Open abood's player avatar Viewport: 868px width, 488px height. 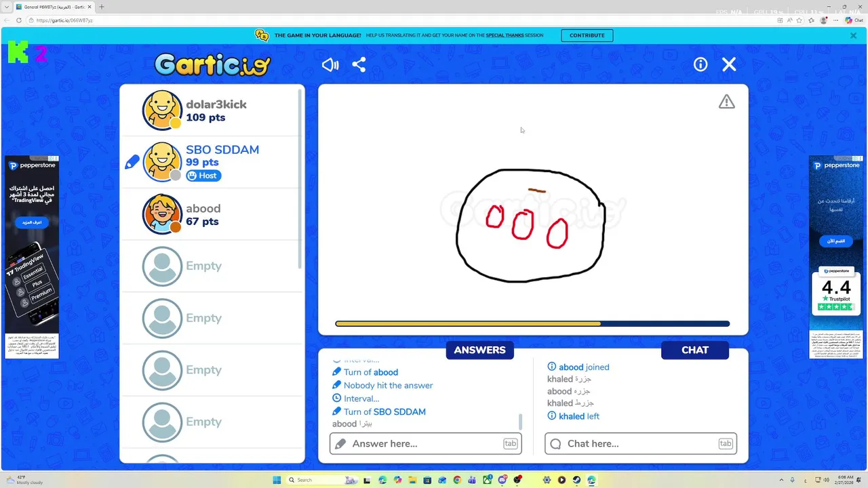tap(162, 214)
